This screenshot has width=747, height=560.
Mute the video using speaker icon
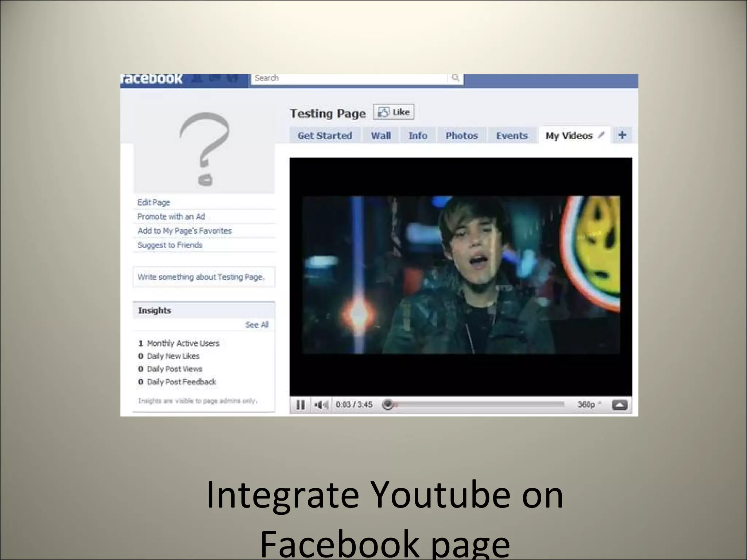pyautogui.click(x=321, y=405)
